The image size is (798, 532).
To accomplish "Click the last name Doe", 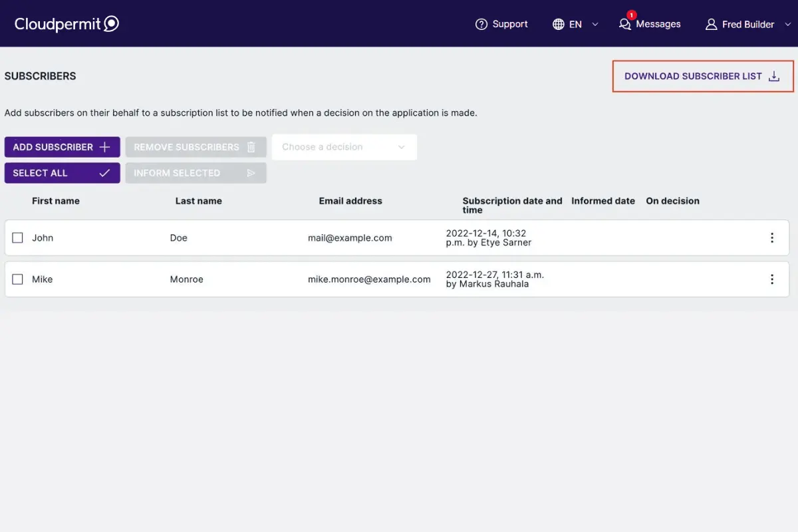I will (179, 238).
